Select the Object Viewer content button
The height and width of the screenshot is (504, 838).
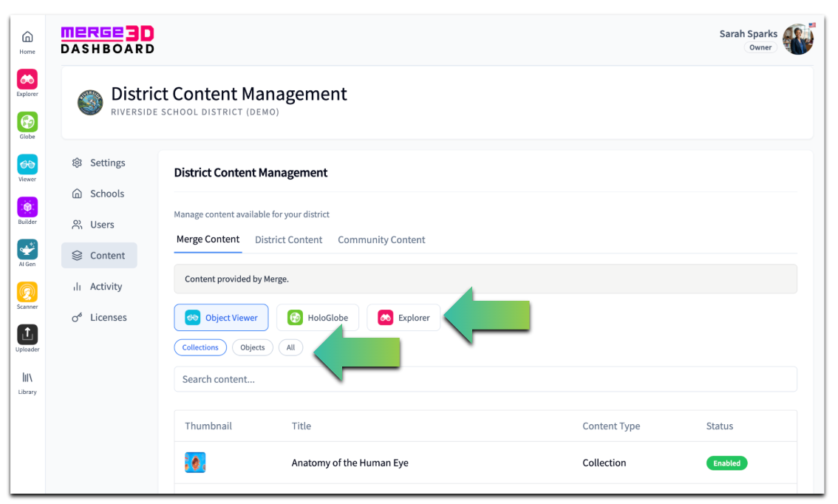click(221, 318)
